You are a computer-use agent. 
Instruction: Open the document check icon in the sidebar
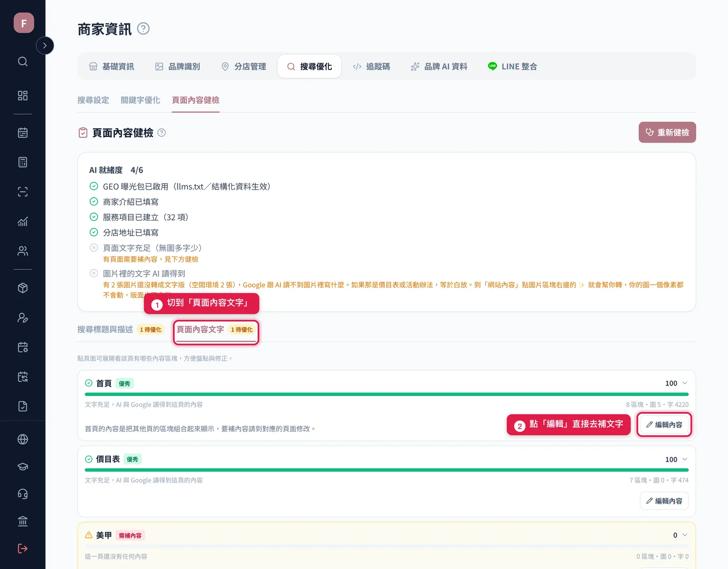click(23, 406)
